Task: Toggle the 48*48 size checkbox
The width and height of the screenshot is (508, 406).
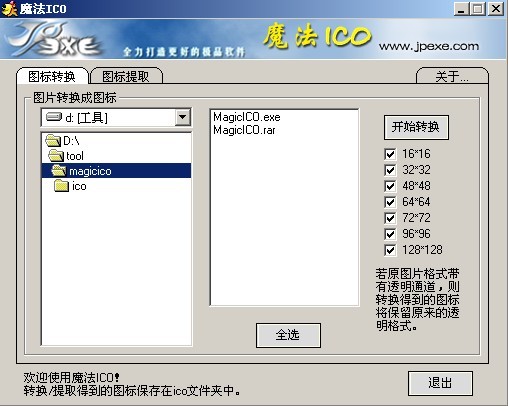Action: point(390,186)
